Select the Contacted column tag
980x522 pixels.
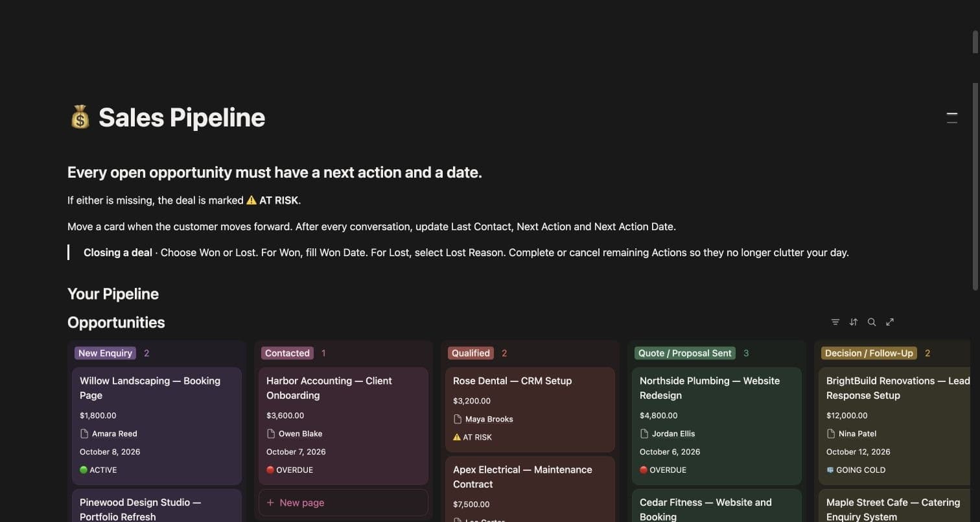click(287, 353)
